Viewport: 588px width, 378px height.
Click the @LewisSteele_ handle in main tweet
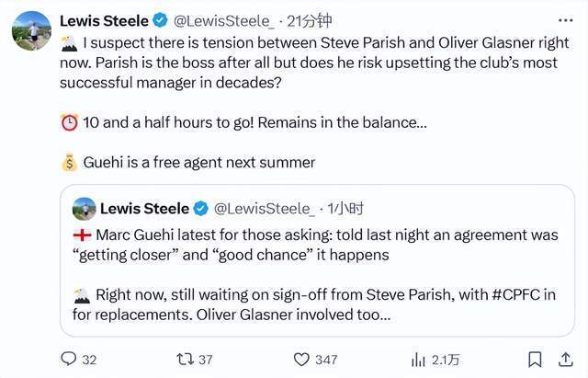(221, 20)
